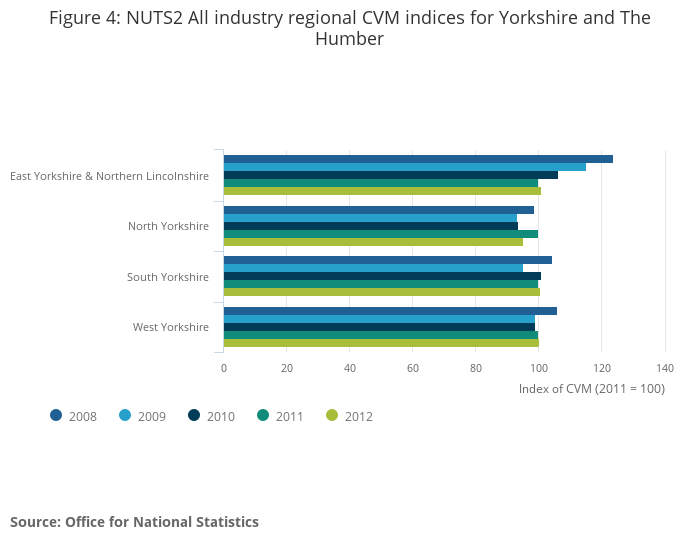Click the Index of CVM axis title
The image size is (700, 549).
(x=591, y=389)
